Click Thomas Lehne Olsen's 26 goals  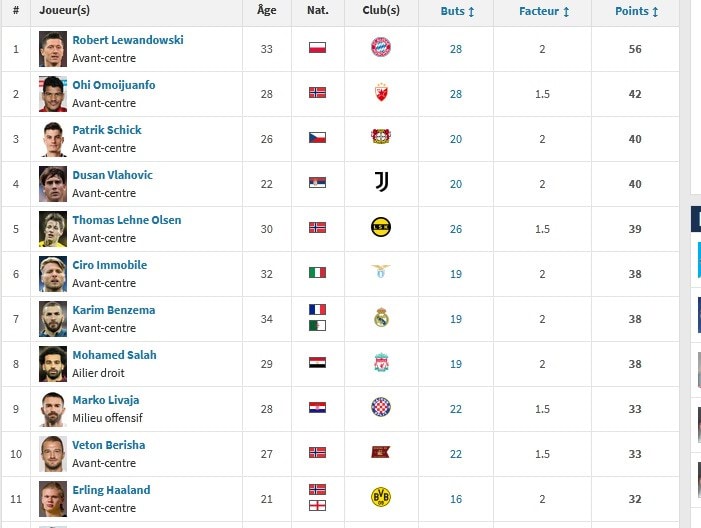456,229
